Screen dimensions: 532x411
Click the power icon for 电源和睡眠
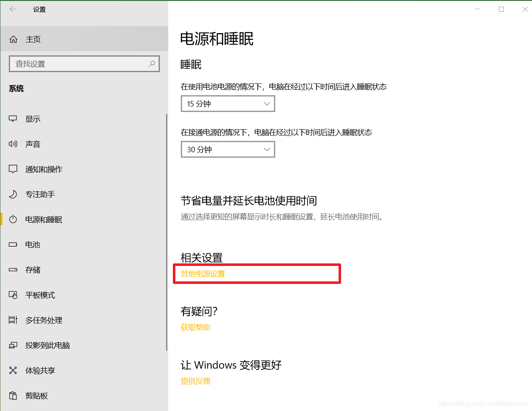[13, 219]
